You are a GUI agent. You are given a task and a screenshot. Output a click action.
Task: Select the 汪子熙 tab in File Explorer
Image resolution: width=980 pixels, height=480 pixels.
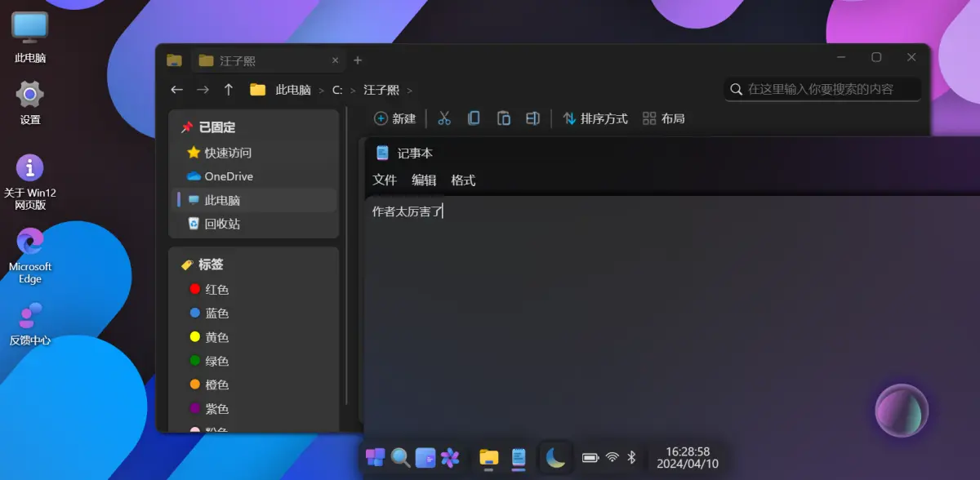(x=269, y=60)
